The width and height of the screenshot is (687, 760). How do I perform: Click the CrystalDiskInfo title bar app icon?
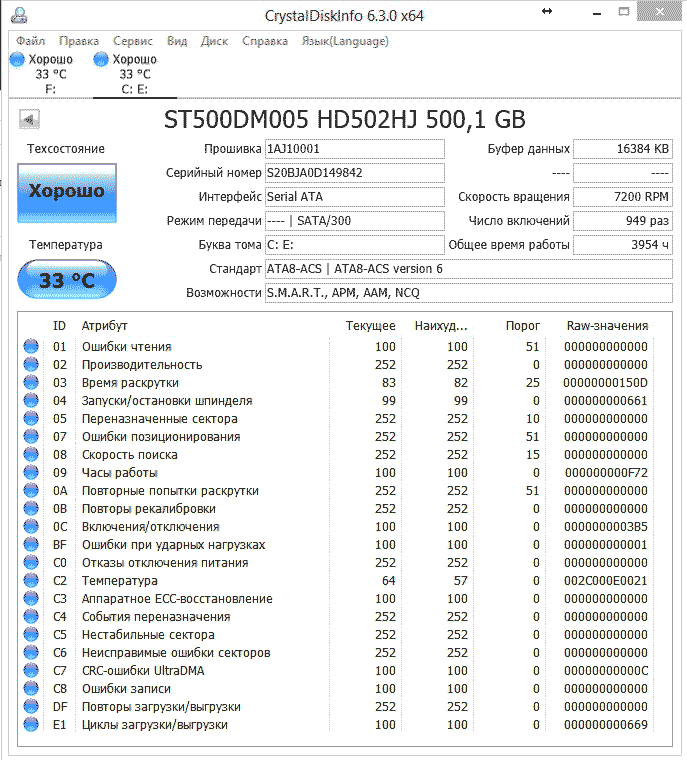click(x=19, y=15)
